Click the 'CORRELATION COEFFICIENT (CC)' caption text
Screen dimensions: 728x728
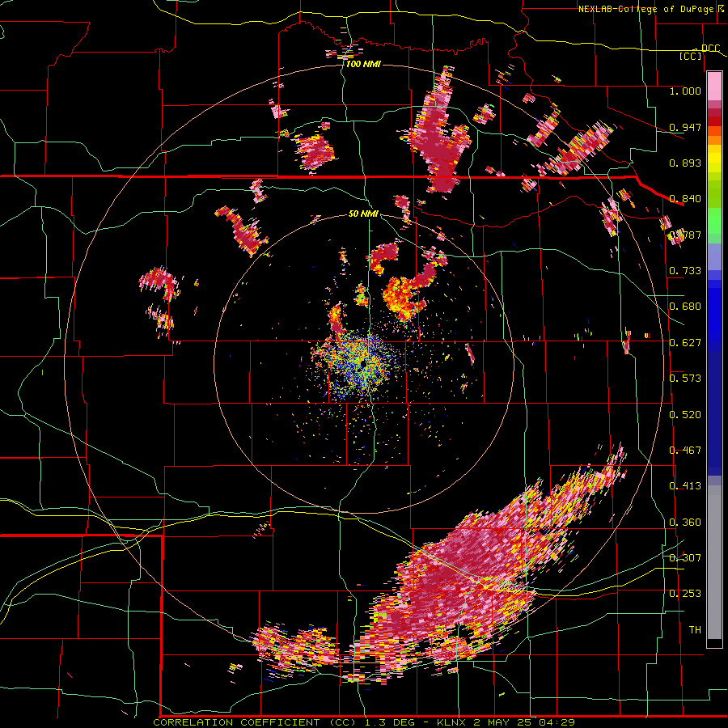[x=255, y=722]
